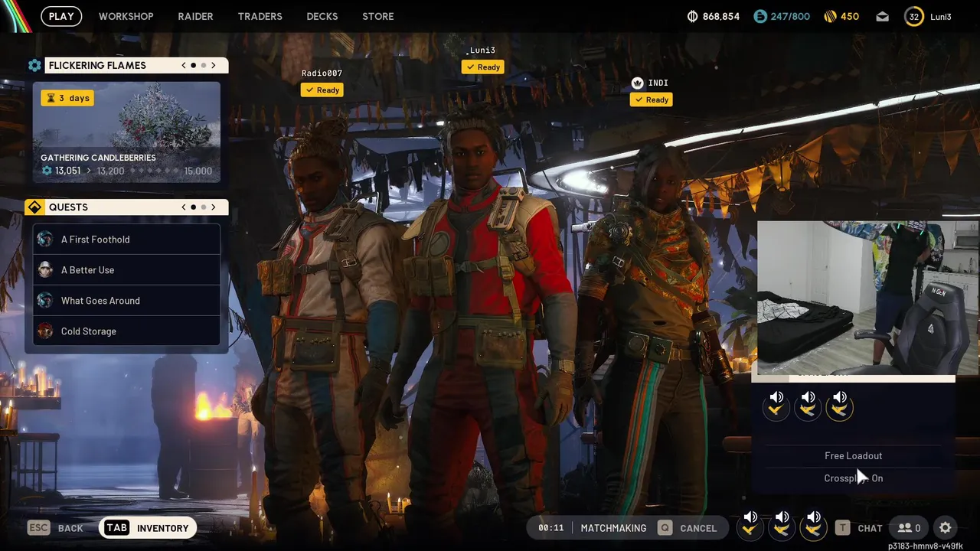Go to previous Flickering Flames page
Viewport: 980px width, 551px height.
[184, 65]
